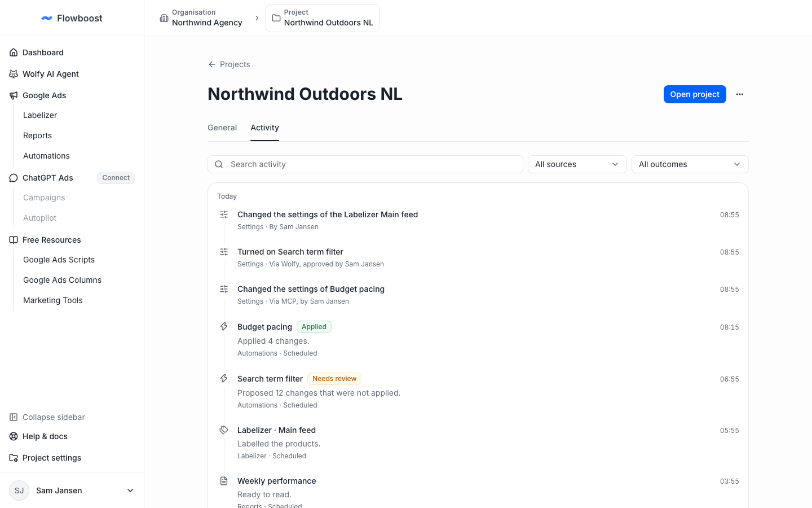Switch to the General tab

click(x=222, y=128)
